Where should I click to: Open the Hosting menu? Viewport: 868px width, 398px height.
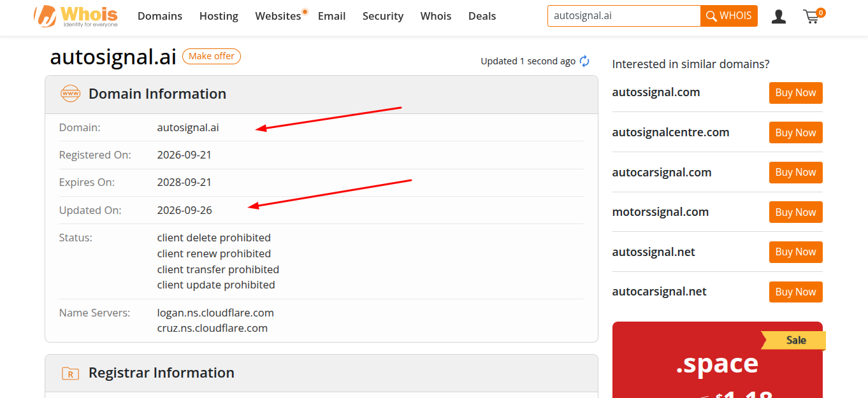coord(219,16)
